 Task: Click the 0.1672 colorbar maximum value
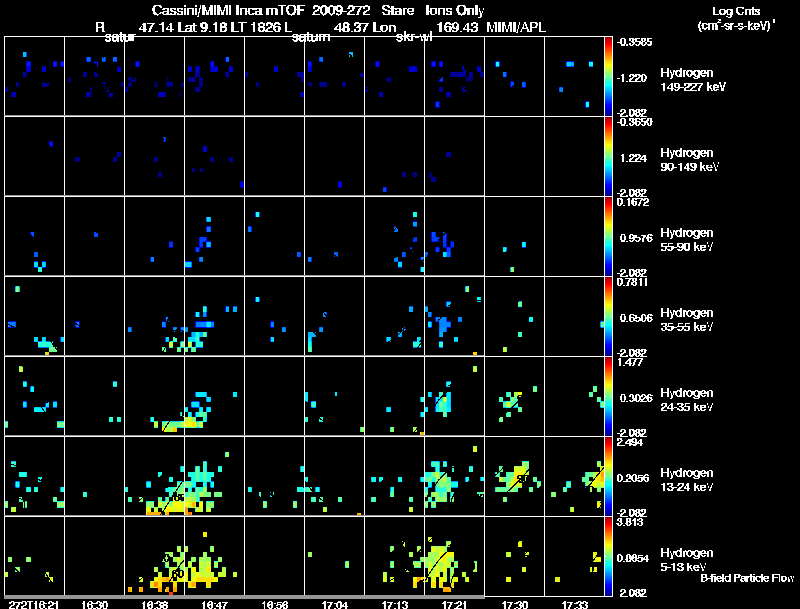coord(633,202)
